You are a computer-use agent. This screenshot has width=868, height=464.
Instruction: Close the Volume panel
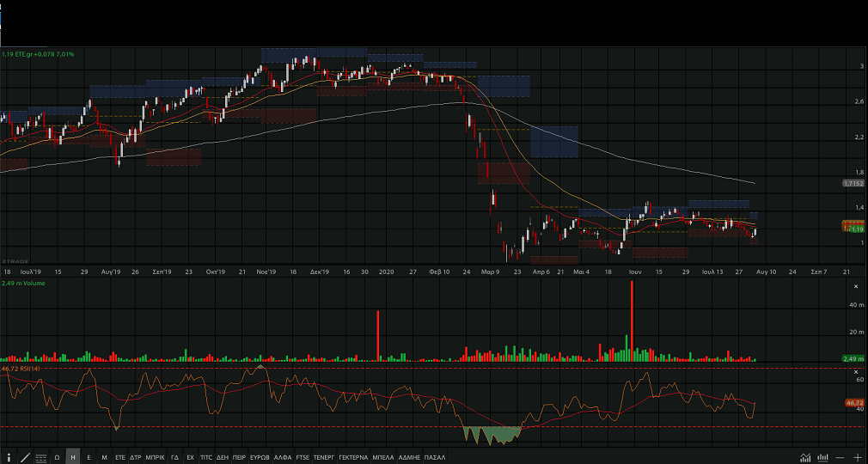point(856,285)
